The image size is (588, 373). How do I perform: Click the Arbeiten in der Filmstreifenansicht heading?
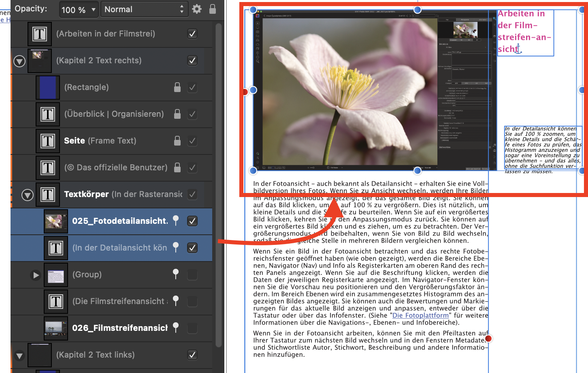524,31
